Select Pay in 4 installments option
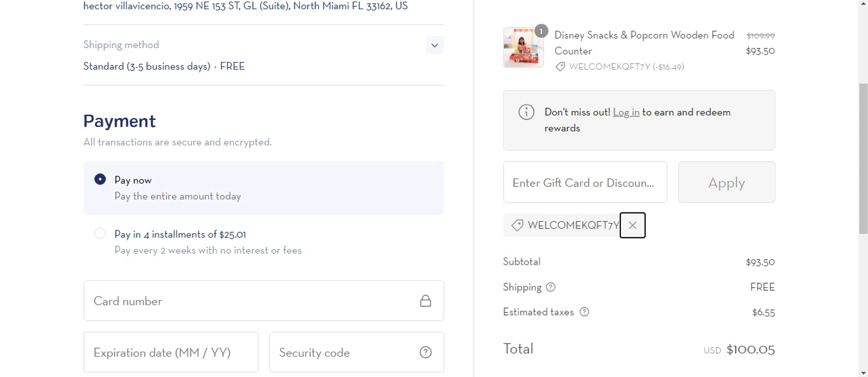The width and height of the screenshot is (868, 377). pos(100,233)
